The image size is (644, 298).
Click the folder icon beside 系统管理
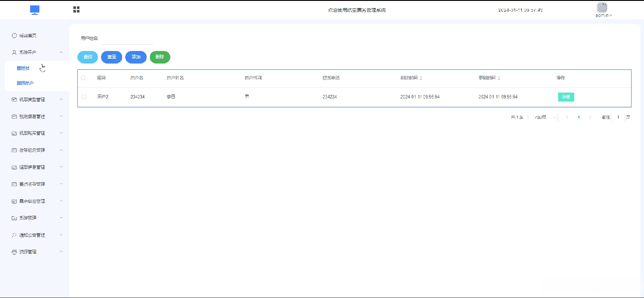coord(14,218)
